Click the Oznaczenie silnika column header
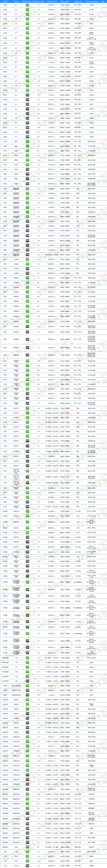This screenshot has height=868, width=107. 92,1
